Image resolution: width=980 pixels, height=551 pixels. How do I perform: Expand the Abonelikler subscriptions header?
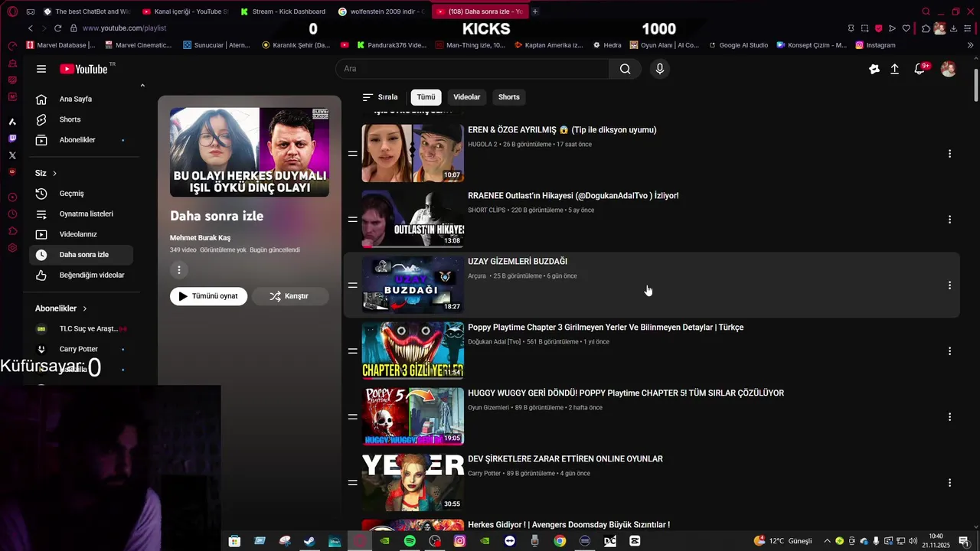61,308
